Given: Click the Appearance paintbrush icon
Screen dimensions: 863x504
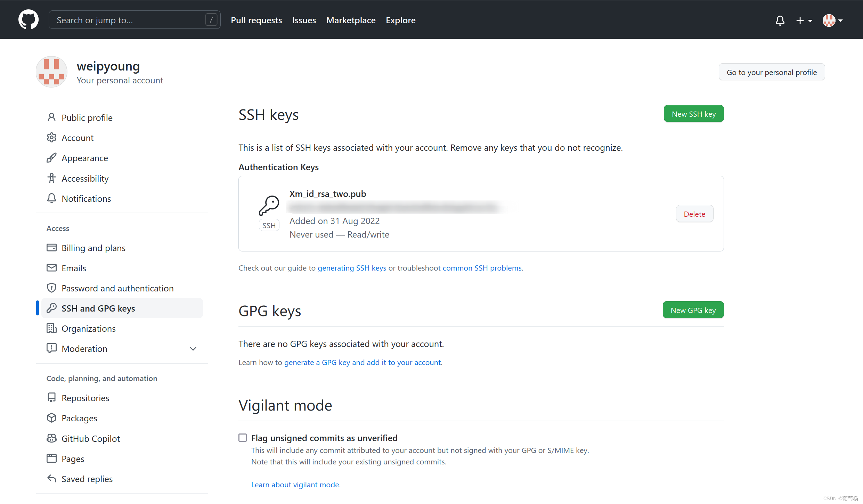Looking at the screenshot, I should tap(51, 158).
